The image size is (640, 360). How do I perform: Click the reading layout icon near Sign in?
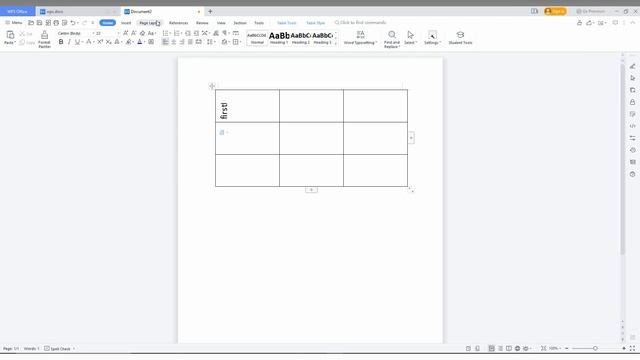click(x=534, y=11)
